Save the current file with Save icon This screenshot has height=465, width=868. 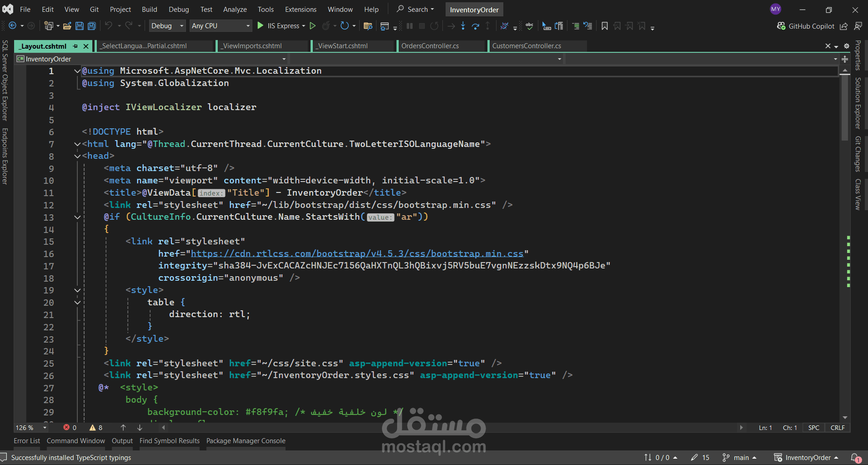coord(80,26)
